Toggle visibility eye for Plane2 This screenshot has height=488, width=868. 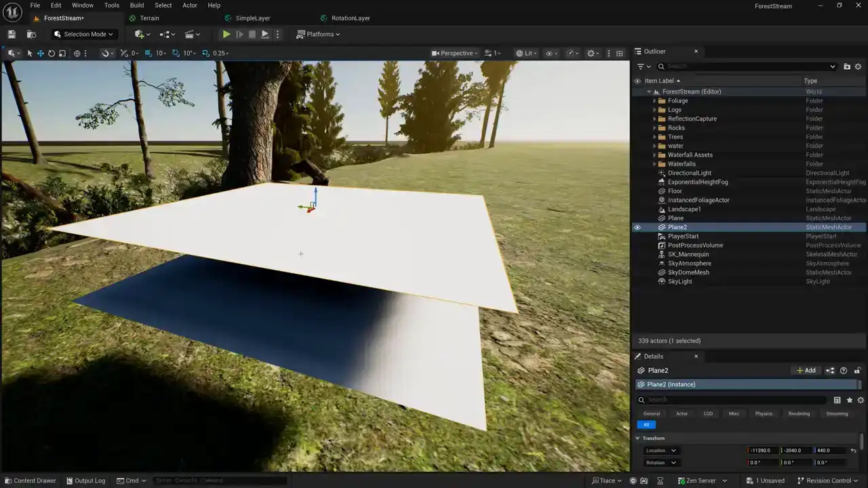coord(637,228)
